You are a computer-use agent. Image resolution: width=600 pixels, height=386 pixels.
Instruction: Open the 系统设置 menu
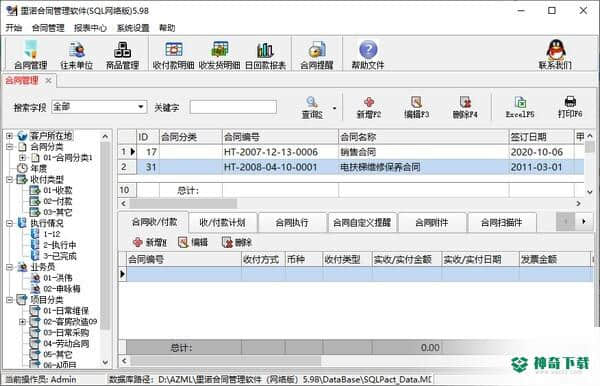pyautogui.click(x=133, y=28)
